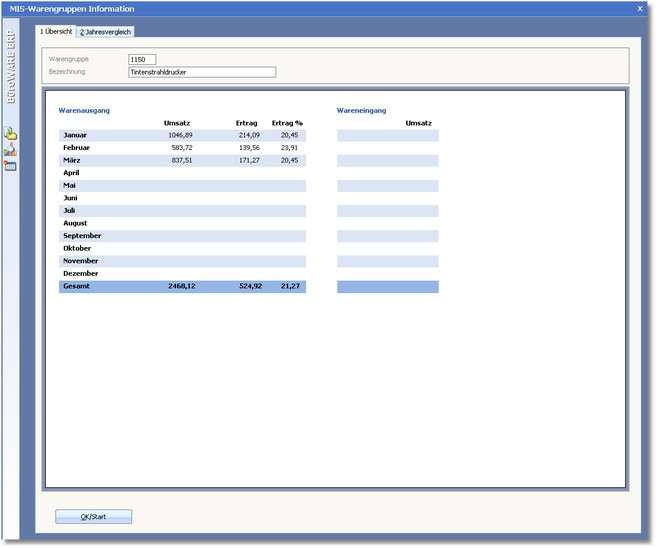Click the Ertrag % column header
This screenshot has height=548, width=656.
tap(287, 122)
